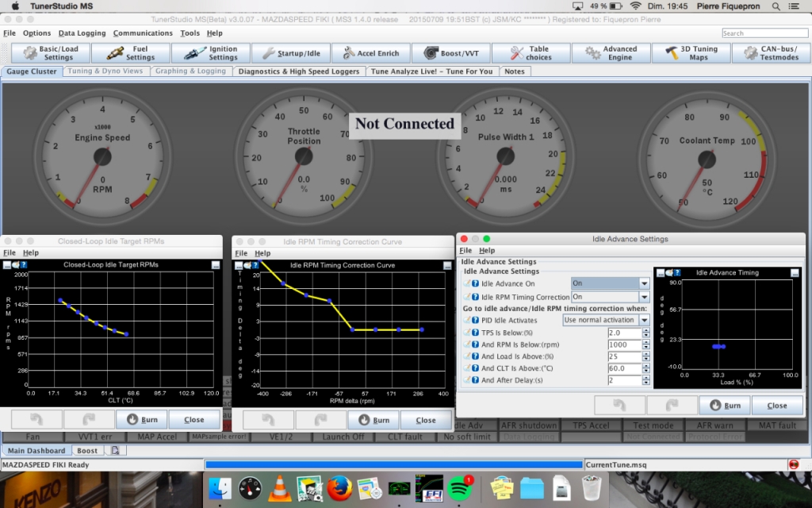Open Basic/Load Settings toolbar menu
Screen dimensions: 812x508
click(51, 53)
